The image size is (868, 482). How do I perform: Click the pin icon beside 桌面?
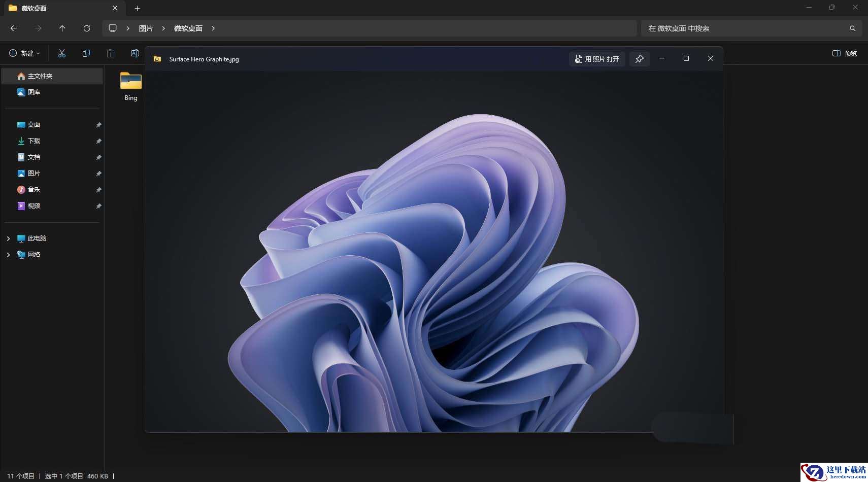pos(99,125)
